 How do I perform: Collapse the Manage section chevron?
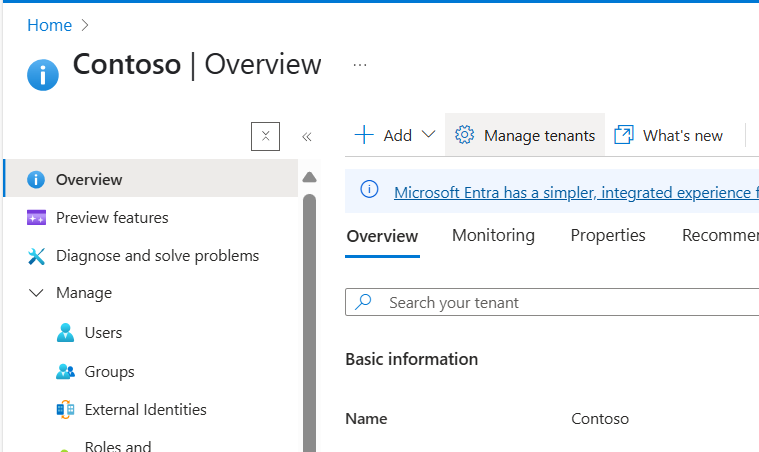tap(36, 293)
